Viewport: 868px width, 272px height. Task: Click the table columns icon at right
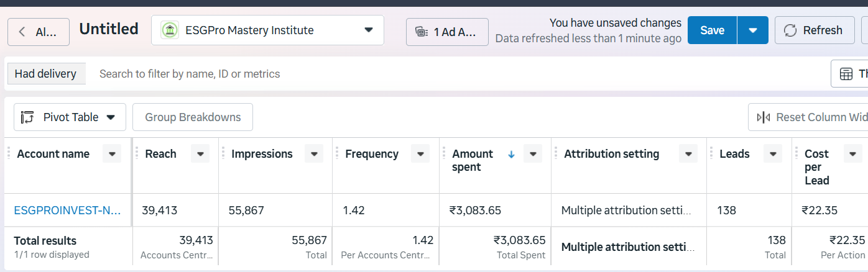tap(846, 74)
